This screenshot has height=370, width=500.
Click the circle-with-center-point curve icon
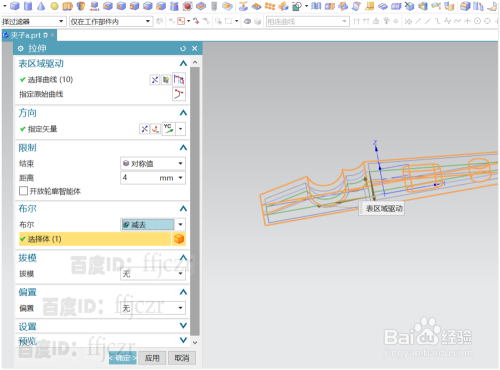tap(477, 21)
